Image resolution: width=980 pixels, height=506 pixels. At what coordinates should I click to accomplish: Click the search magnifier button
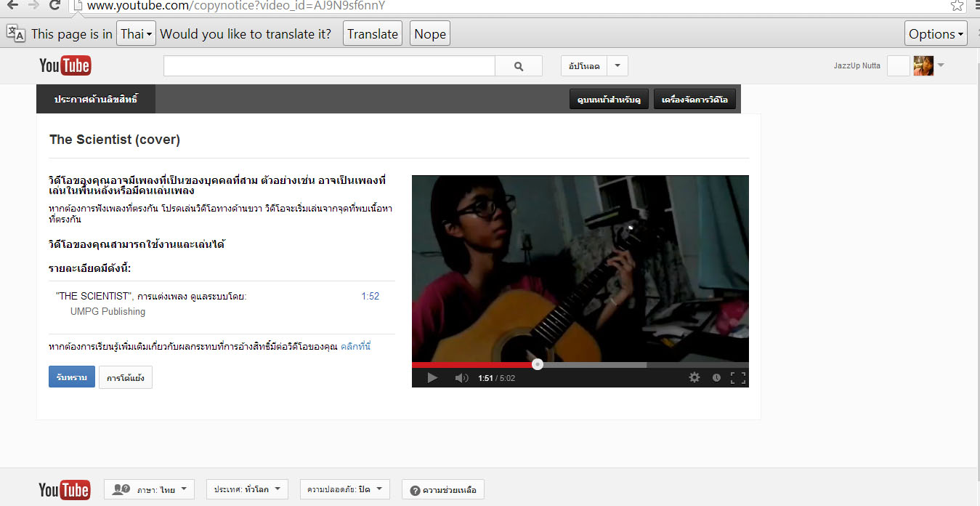coord(519,66)
